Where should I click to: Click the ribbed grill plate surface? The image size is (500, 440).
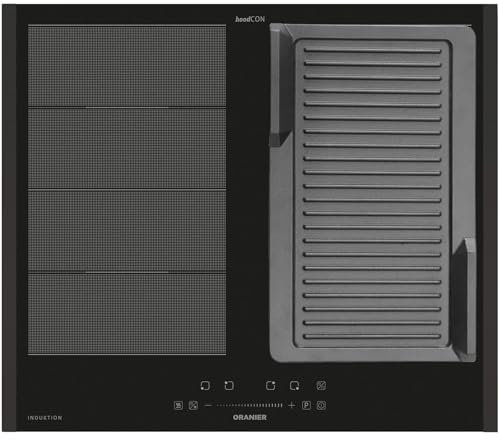coord(372,193)
